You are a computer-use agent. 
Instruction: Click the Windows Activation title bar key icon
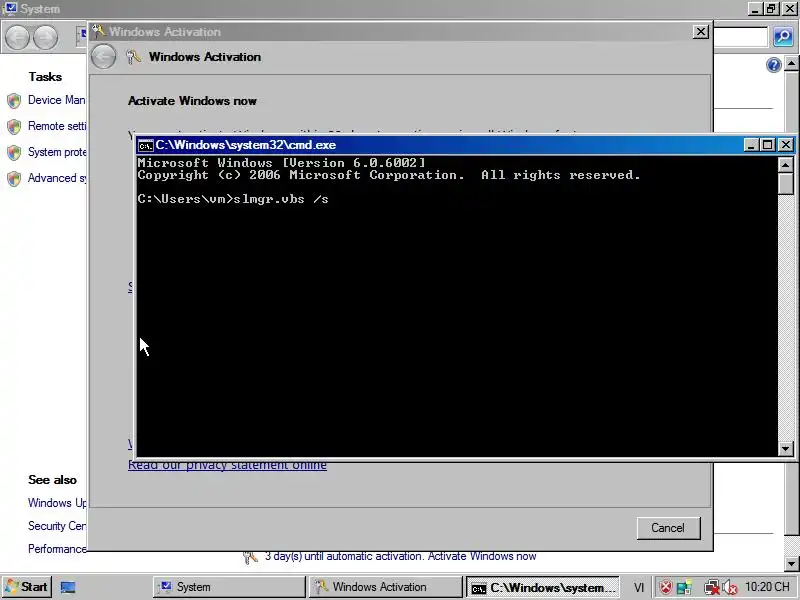tap(99, 31)
